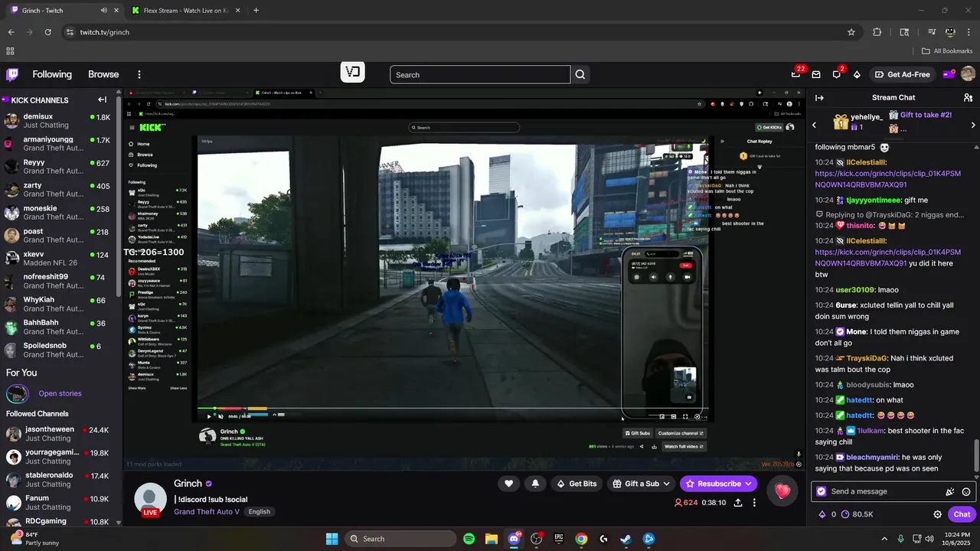The height and width of the screenshot is (551, 980).
Task: Click Grinch live avatar
Action: [150, 499]
